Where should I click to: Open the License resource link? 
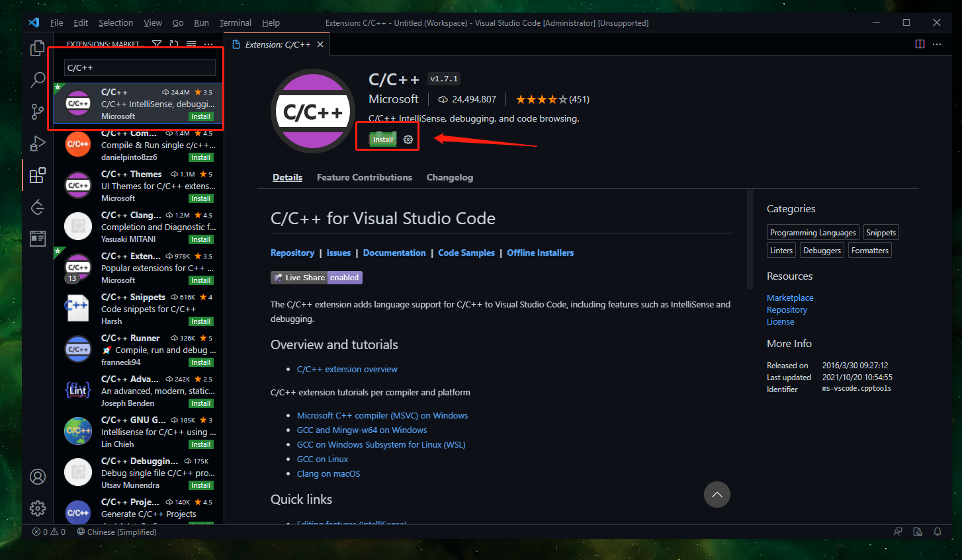[x=781, y=322]
